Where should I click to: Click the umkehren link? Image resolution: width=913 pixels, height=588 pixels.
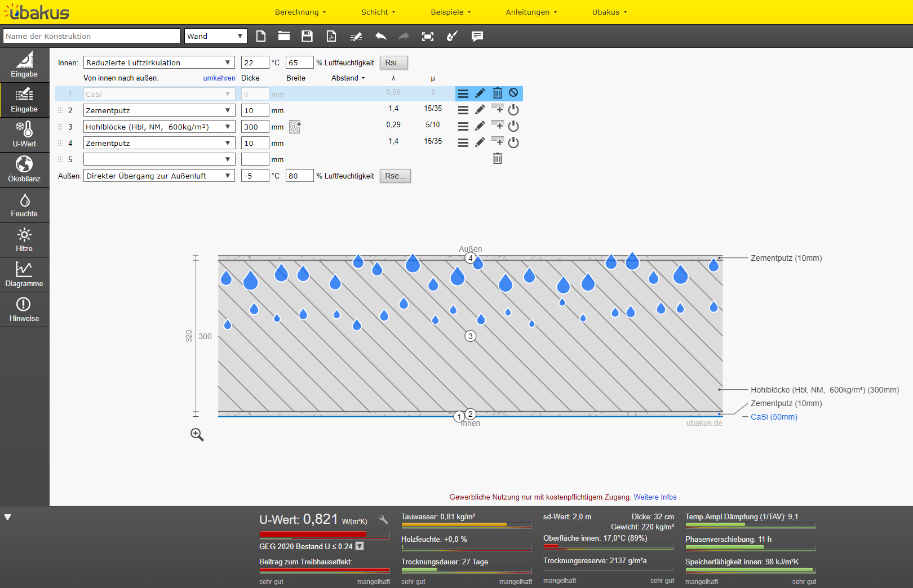pyautogui.click(x=219, y=78)
